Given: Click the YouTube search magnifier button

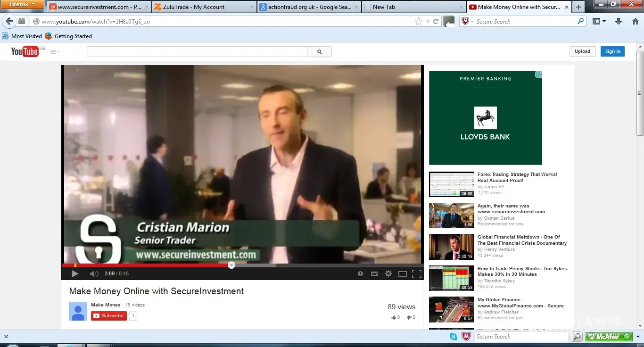Looking at the screenshot, I should coord(320,52).
